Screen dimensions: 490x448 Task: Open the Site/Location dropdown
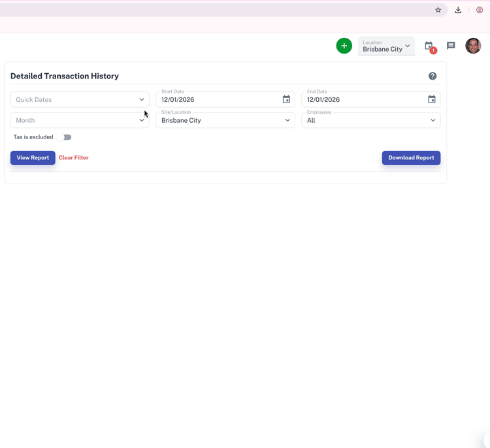tap(225, 120)
